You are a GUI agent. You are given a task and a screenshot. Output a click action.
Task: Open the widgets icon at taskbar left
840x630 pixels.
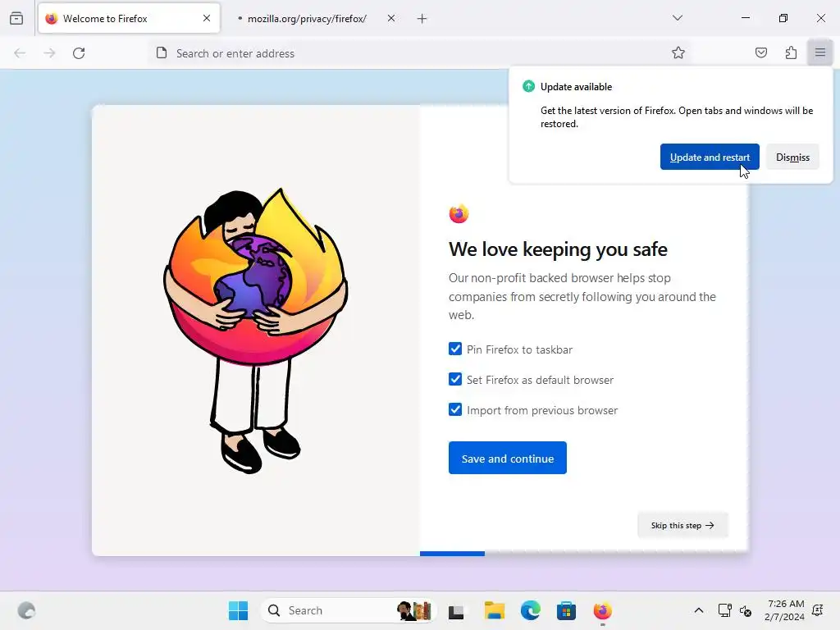26,610
